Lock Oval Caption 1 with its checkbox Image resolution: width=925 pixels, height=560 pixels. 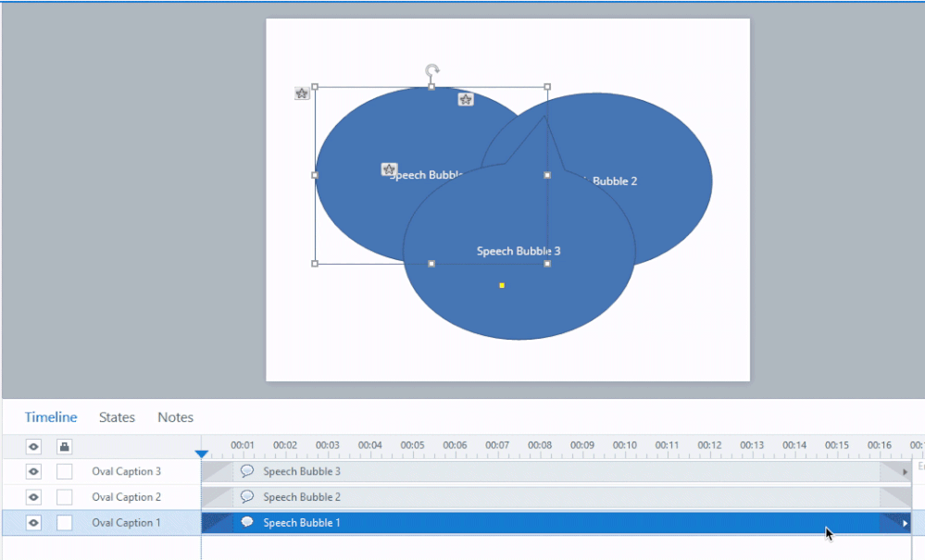coord(64,523)
